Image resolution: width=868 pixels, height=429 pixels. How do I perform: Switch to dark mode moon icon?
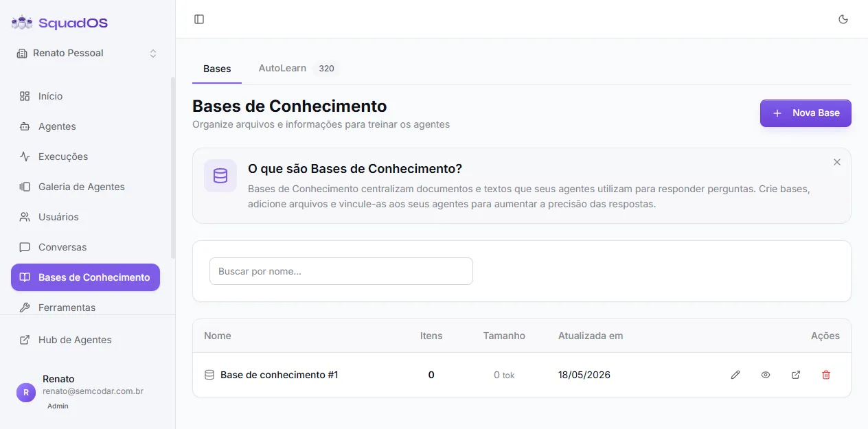click(843, 19)
